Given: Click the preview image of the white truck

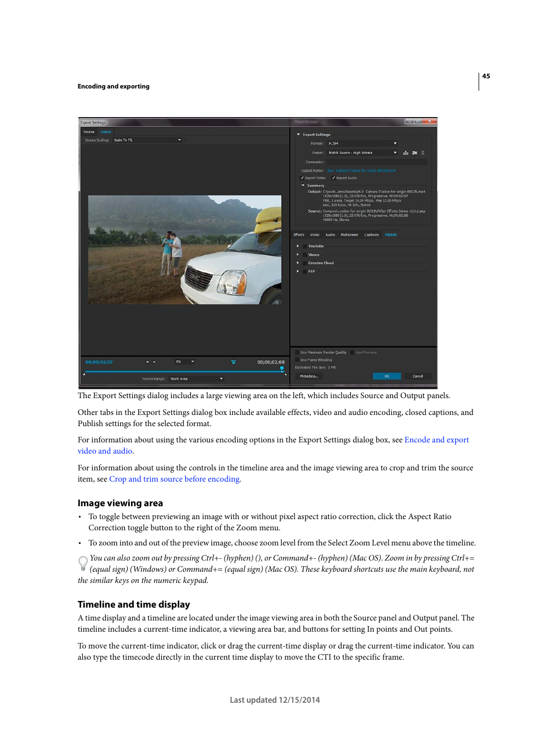Looking at the screenshot, I should click(185, 250).
